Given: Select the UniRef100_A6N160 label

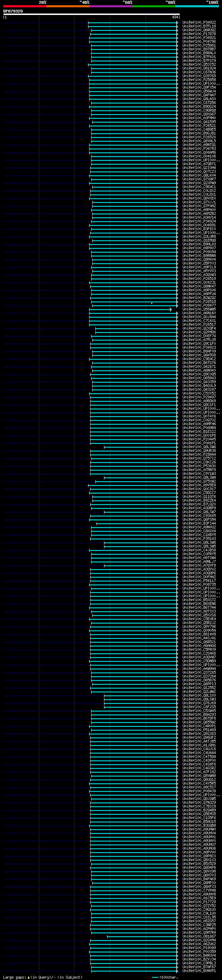Looking at the screenshot, I should 199,313.
